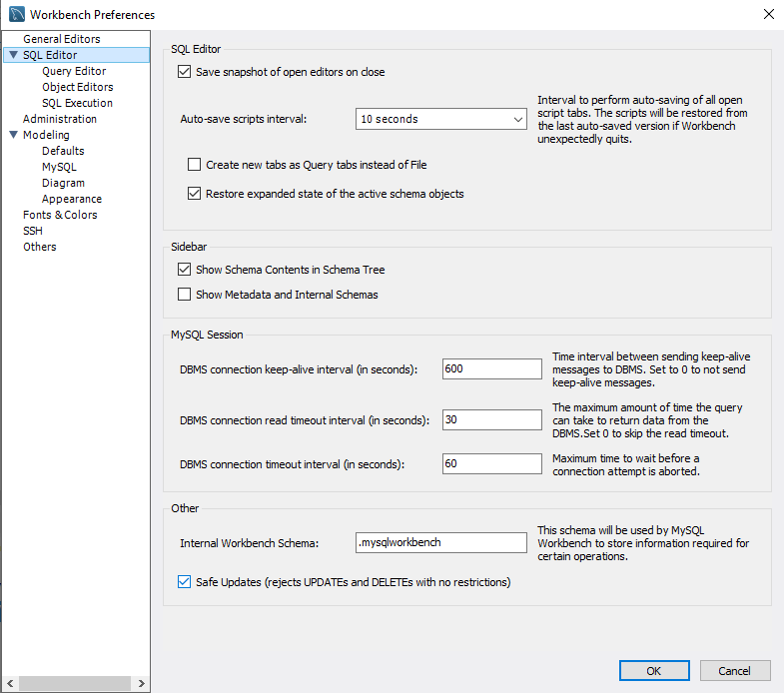Select Fonts & Colors in the sidebar
Viewport: 784px width, 693px height.
tap(60, 215)
